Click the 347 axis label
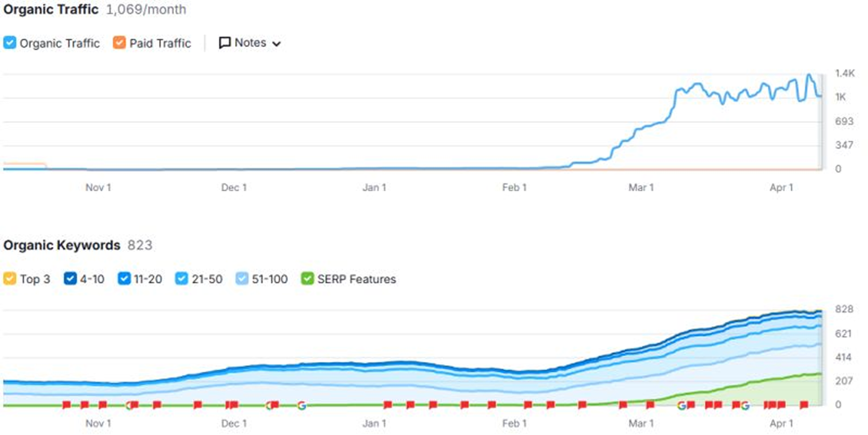868x435 pixels. click(844, 145)
